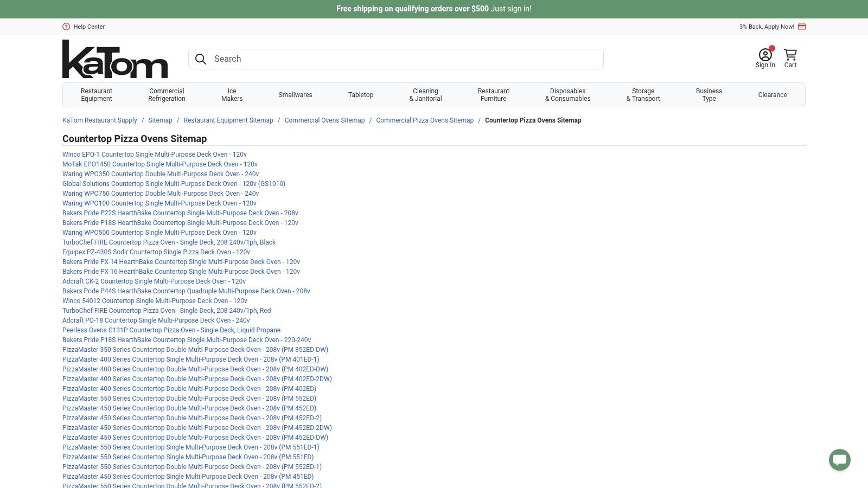
Task: Open the Clearance menu item
Action: (x=773, y=95)
